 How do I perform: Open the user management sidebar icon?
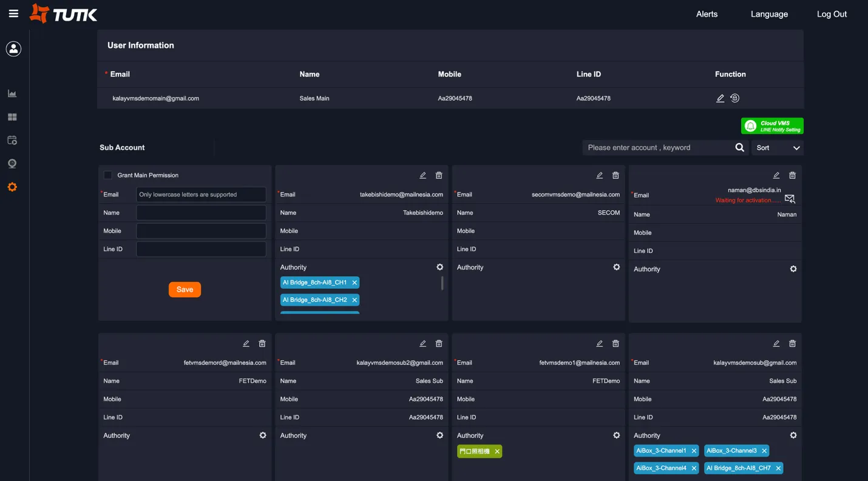[x=13, y=49]
